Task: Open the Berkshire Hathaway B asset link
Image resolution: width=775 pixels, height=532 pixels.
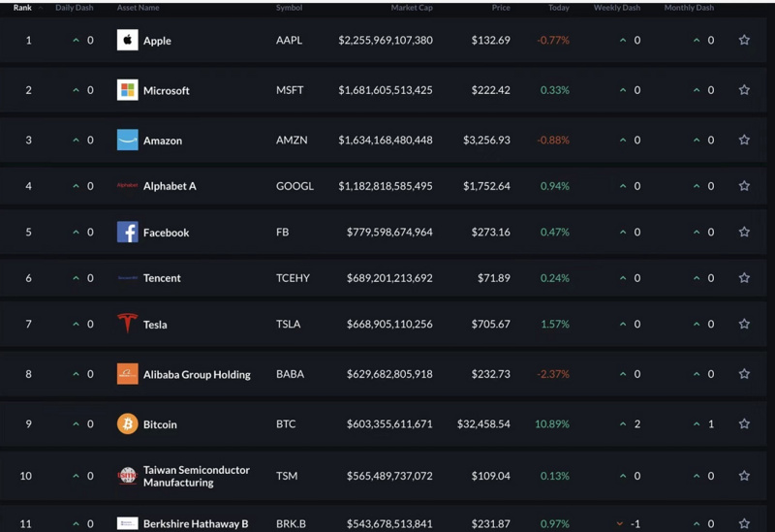Action: [x=196, y=523]
